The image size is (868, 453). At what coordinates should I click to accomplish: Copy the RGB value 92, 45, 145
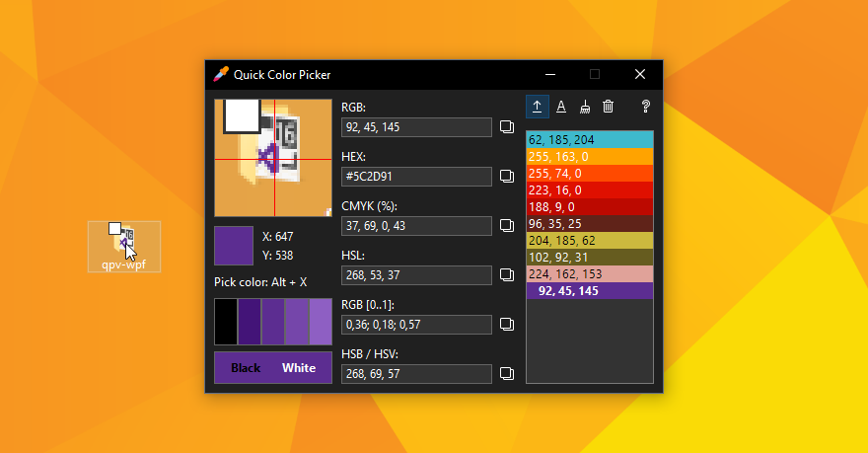(x=507, y=127)
